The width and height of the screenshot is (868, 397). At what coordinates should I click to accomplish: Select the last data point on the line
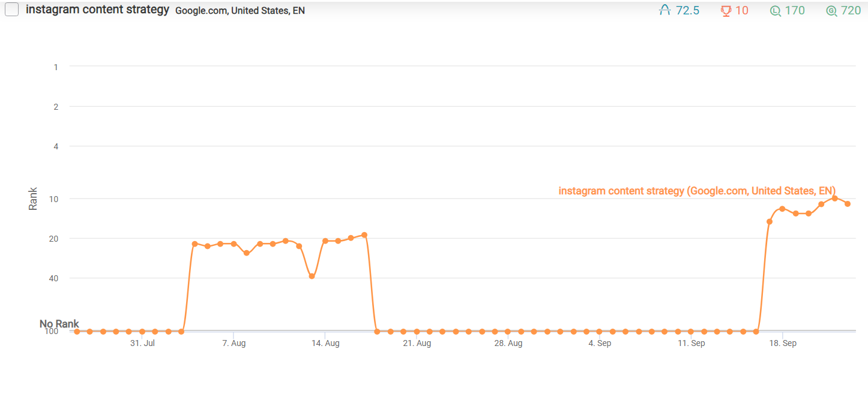848,204
